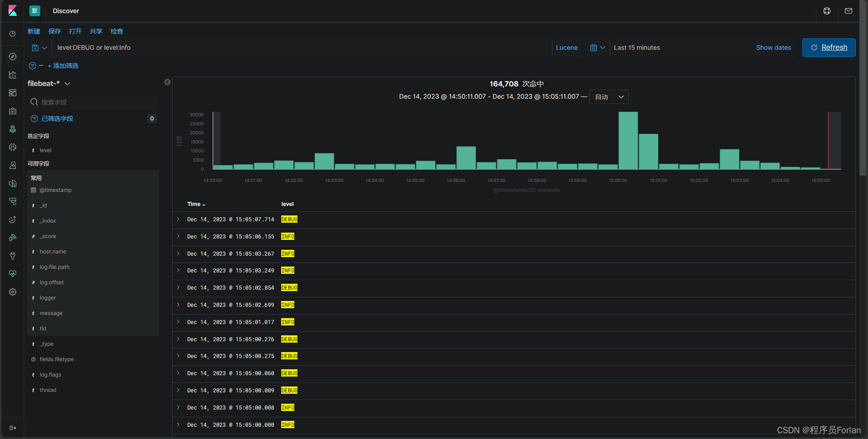Click search icon in field search box
This screenshot has width=868, height=439.
[34, 102]
